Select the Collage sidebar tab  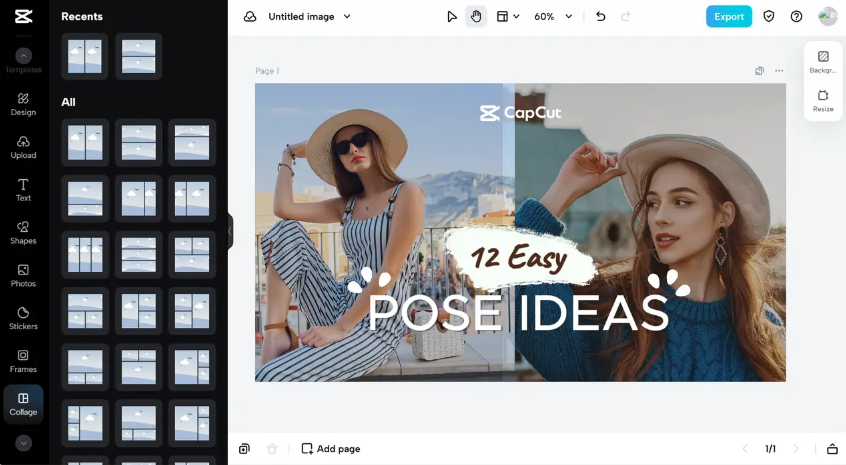tap(23, 404)
